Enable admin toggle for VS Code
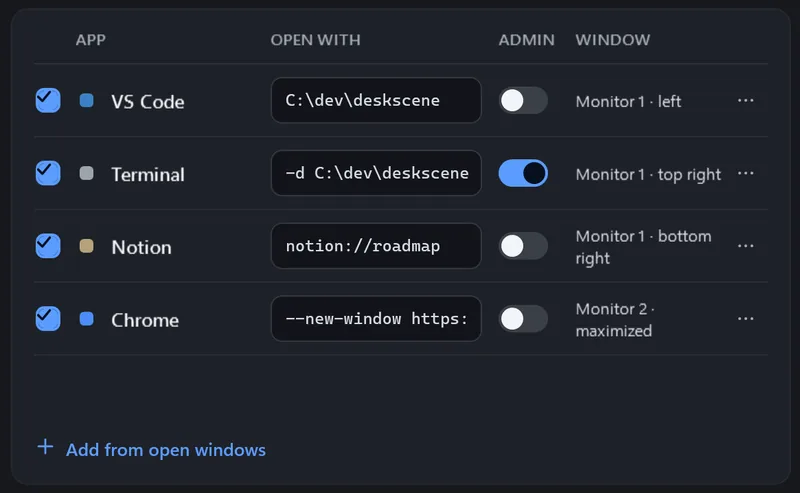Screen dimensions: 800x493 click(523, 101)
